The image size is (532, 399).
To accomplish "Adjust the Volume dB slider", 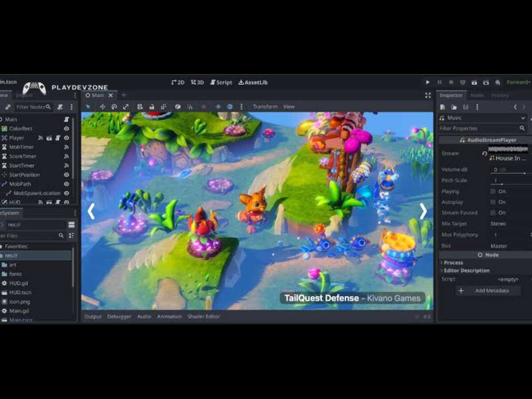I will [x=510, y=173].
